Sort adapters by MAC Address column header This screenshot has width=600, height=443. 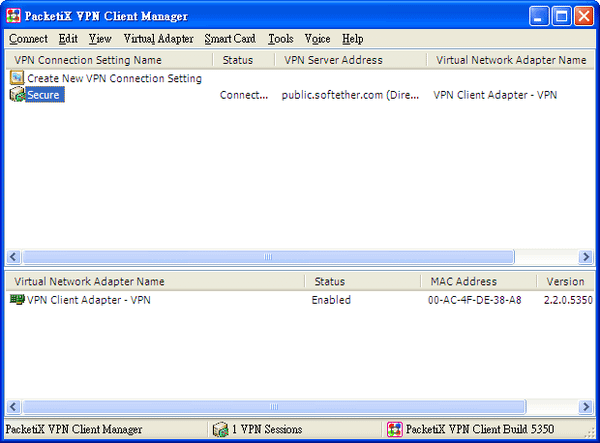pos(478,282)
